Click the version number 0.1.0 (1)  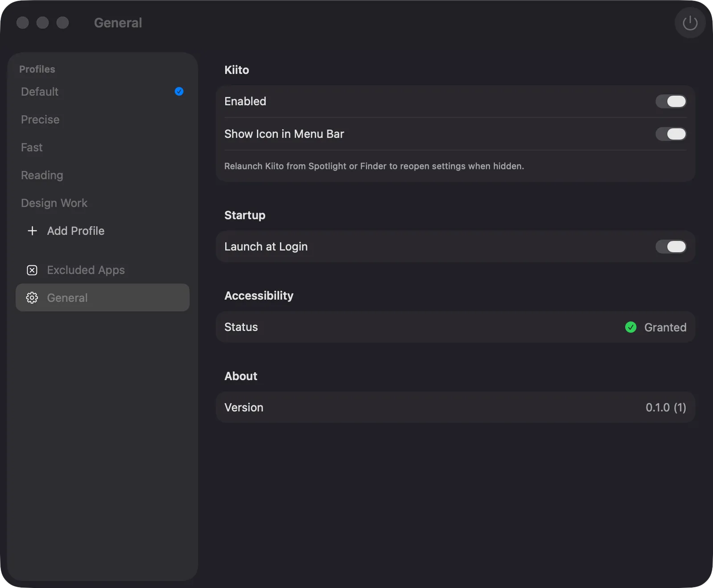[x=666, y=407]
